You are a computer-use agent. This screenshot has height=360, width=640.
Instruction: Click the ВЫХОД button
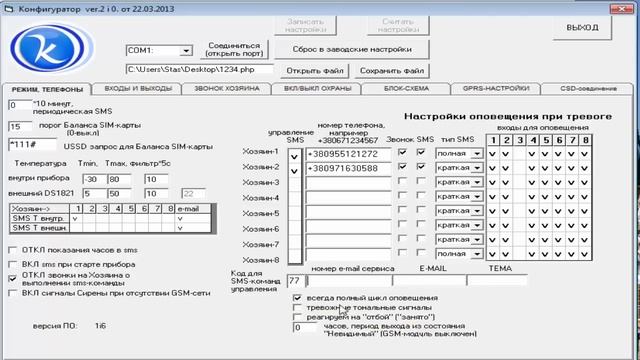pyautogui.click(x=582, y=28)
